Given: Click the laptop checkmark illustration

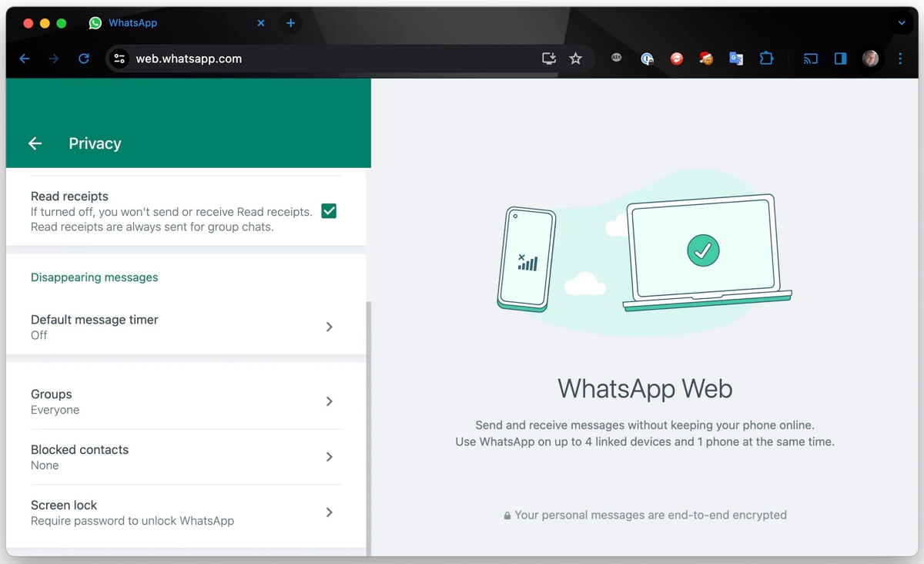Looking at the screenshot, I should (x=703, y=250).
